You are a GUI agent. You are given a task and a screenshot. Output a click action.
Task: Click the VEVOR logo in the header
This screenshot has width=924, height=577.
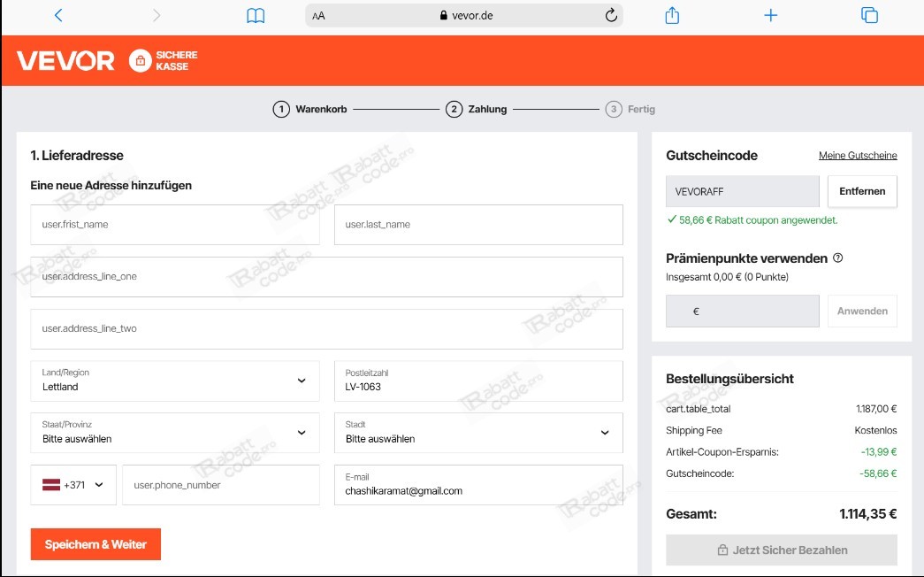click(65, 61)
